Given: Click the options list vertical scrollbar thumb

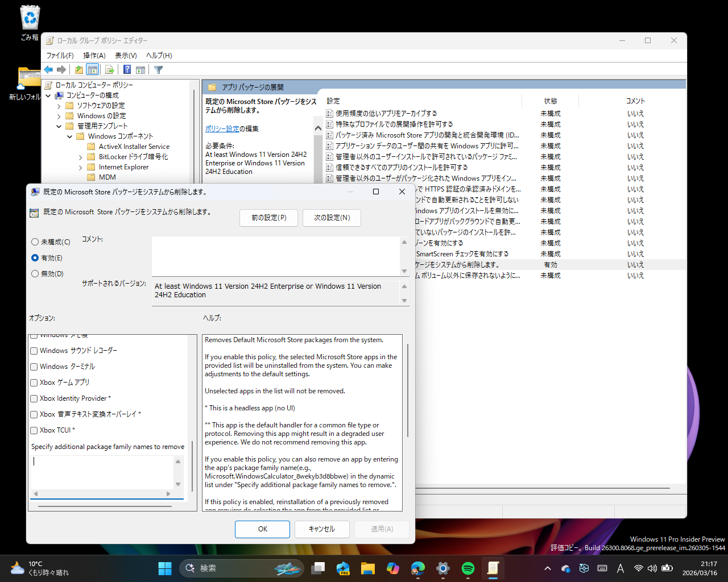Looking at the screenshot, I should point(192,466).
